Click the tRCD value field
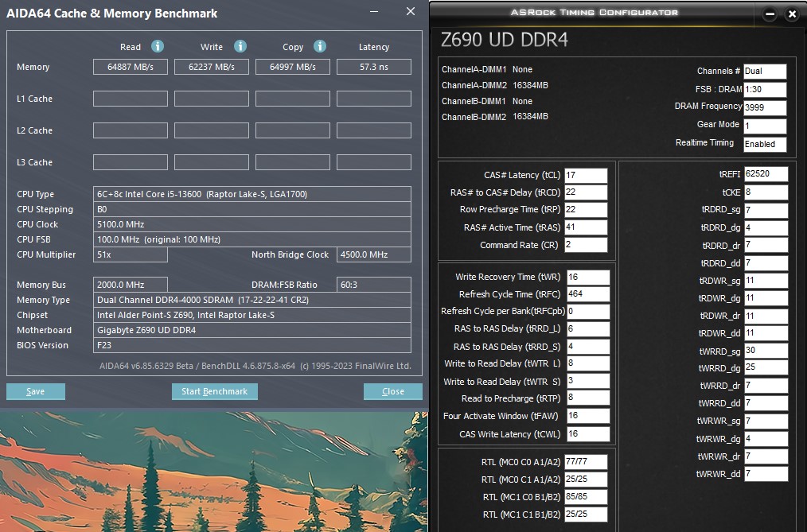 click(x=586, y=192)
